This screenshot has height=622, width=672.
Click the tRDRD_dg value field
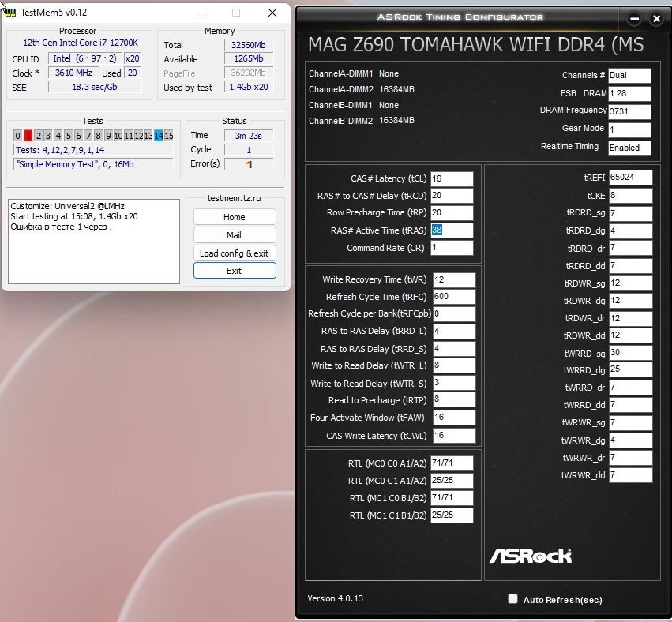tap(630, 231)
